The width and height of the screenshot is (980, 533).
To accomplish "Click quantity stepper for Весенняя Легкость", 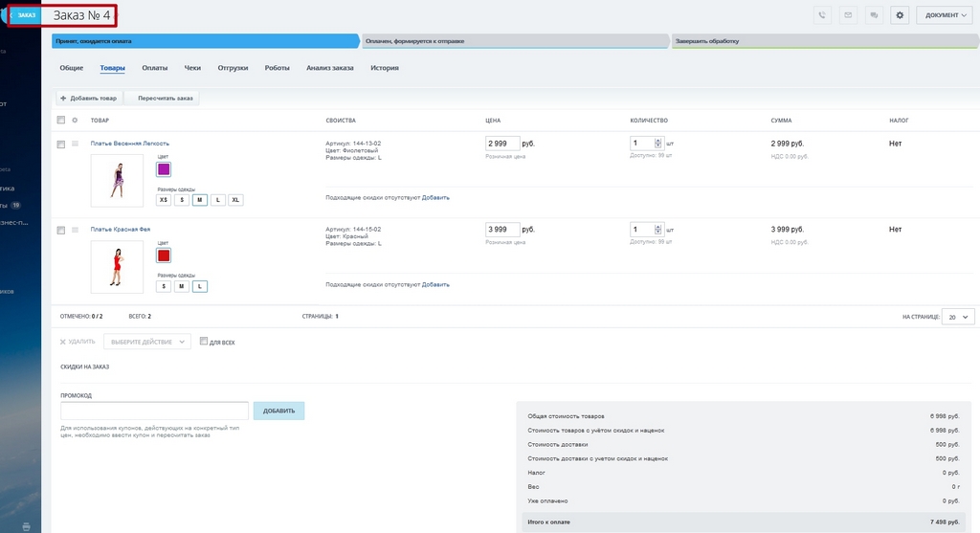I will coord(657,144).
